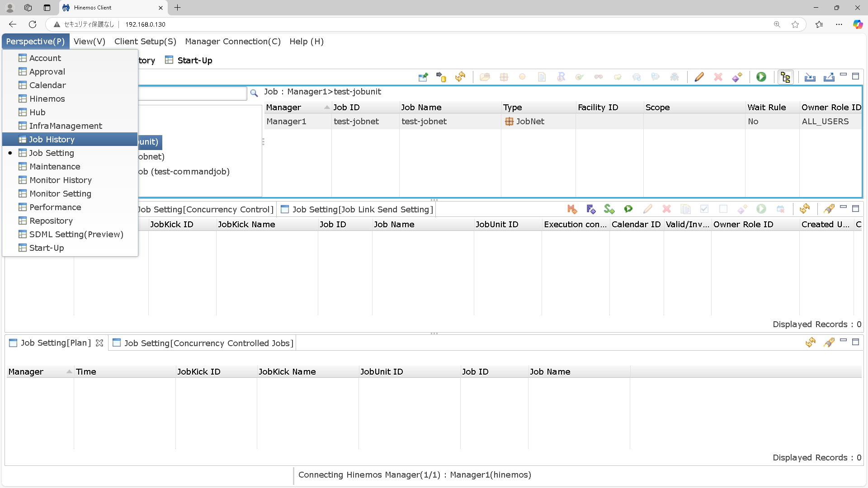Click the refresh icon in job list toolbar

click(x=460, y=77)
